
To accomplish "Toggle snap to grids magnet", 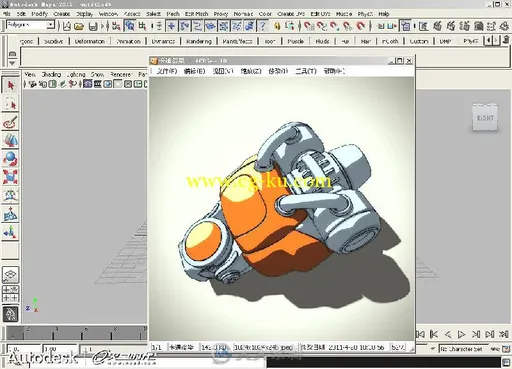I will pos(308,26).
